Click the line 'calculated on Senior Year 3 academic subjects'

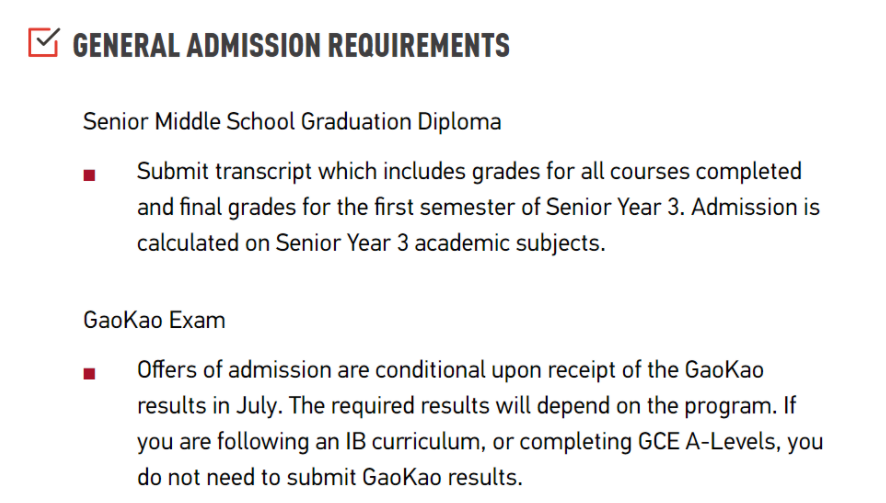[371, 244]
